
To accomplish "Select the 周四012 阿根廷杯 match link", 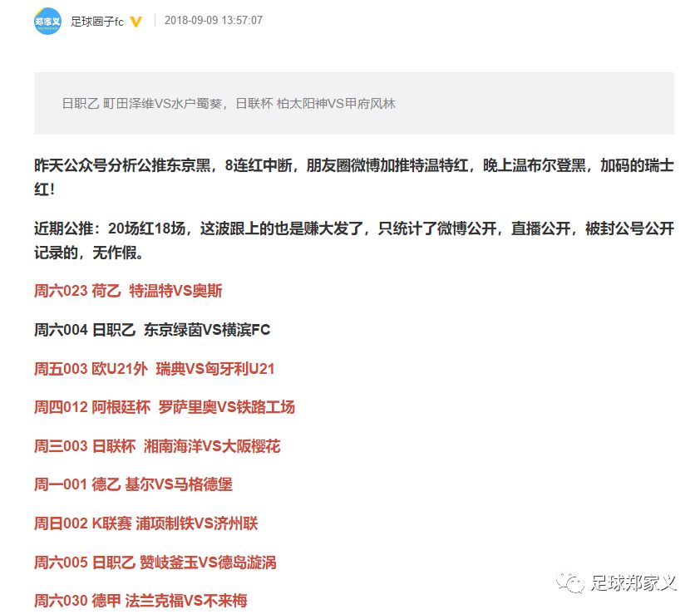I will tap(166, 407).
